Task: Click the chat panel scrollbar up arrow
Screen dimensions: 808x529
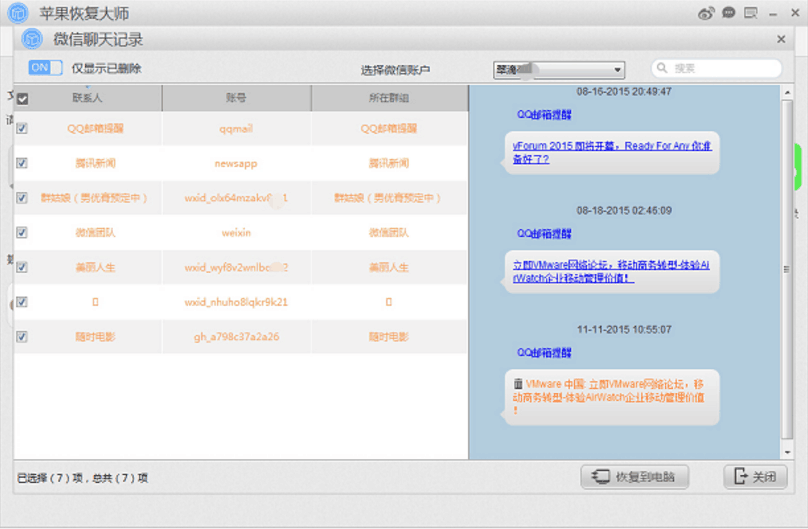Action: pyautogui.click(x=787, y=93)
